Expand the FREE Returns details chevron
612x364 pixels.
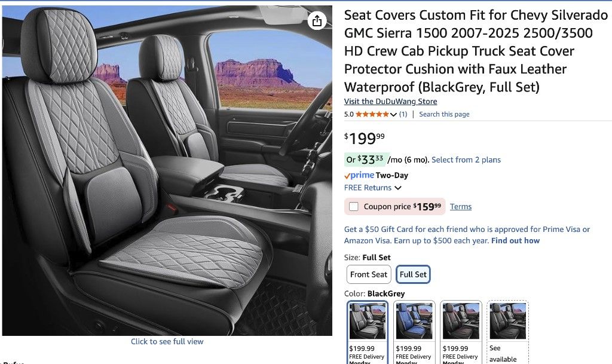coord(397,187)
